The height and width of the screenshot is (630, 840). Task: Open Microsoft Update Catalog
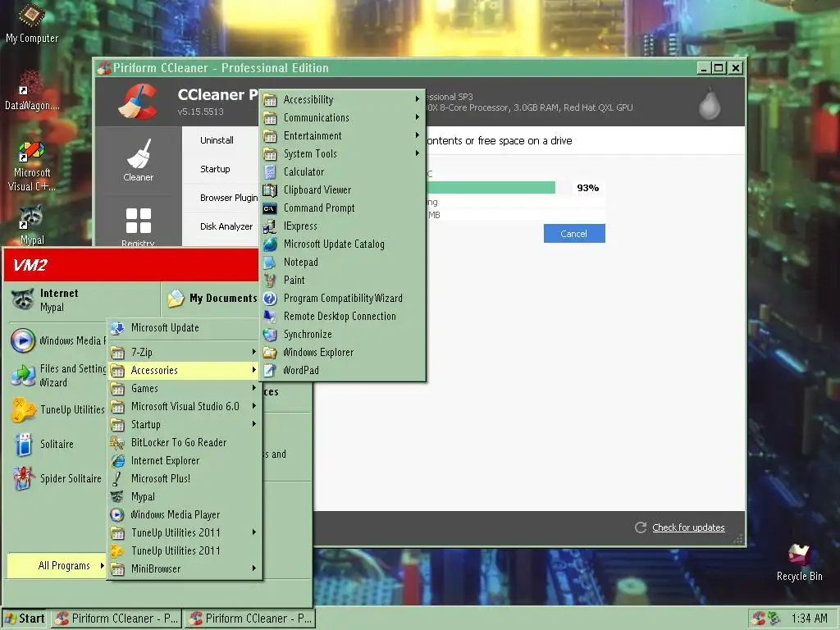point(342,244)
